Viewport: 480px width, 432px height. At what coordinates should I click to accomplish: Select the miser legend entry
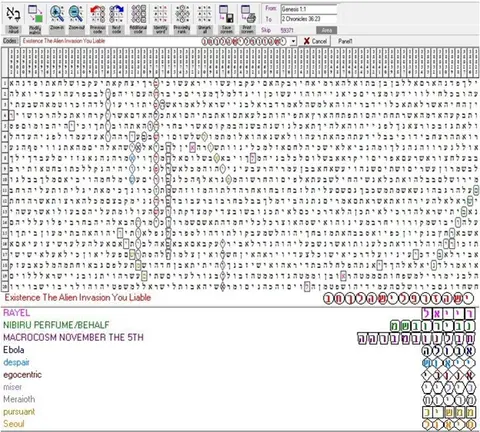click(12, 387)
